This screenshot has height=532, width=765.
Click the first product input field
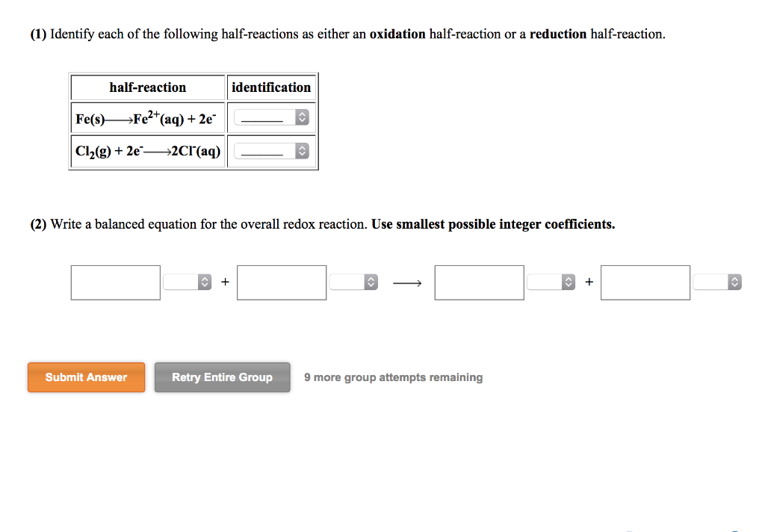(479, 282)
